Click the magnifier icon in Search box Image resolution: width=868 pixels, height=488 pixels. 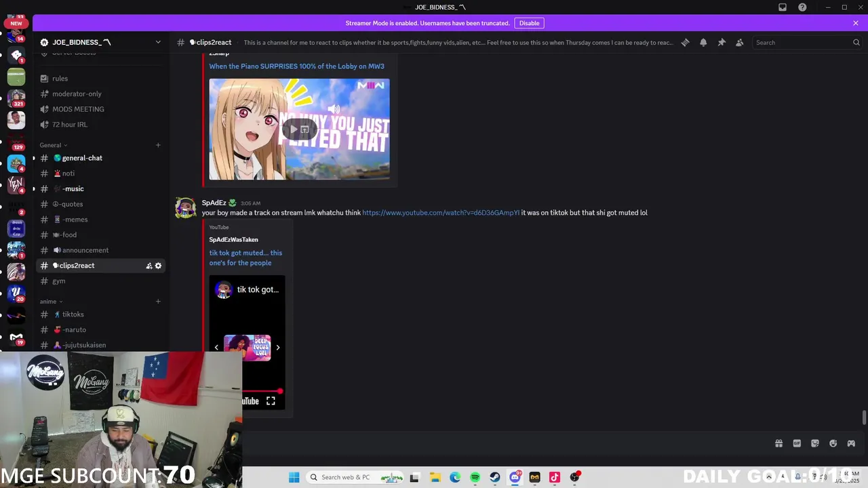(856, 42)
